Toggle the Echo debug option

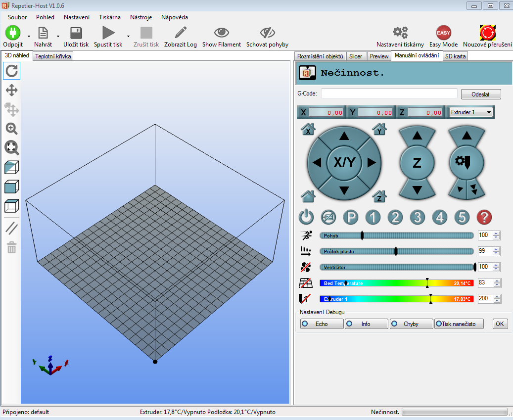tap(322, 324)
